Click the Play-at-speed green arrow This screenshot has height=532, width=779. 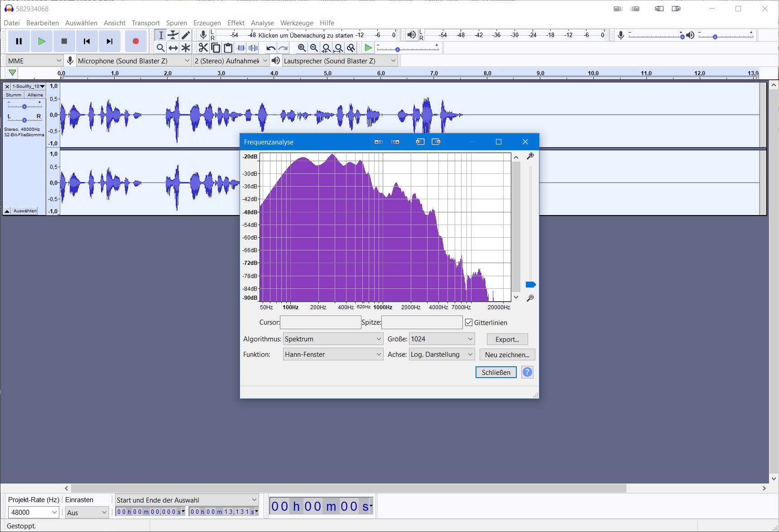click(x=368, y=48)
